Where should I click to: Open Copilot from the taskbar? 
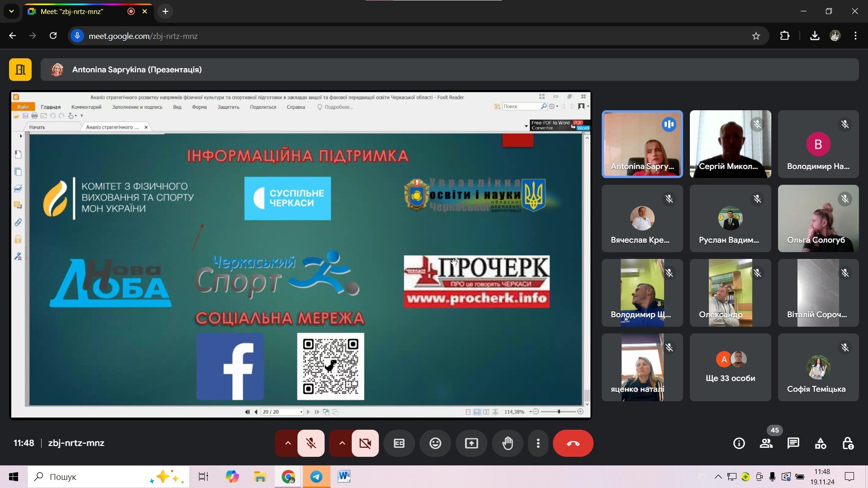point(232,477)
